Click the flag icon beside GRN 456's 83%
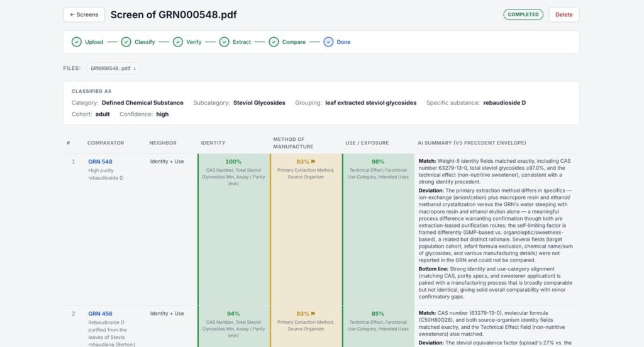Screen dimensions: 644x347 click(x=313, y=314)
